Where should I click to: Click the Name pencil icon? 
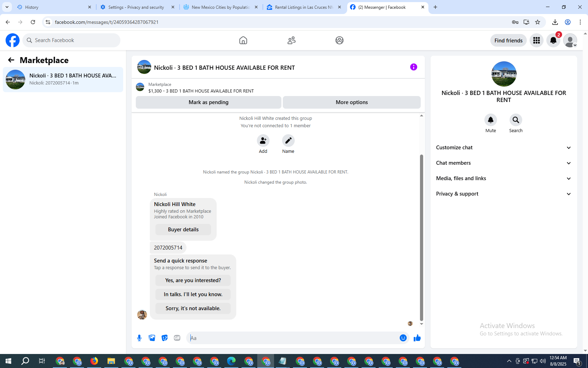tap(288, 141)
